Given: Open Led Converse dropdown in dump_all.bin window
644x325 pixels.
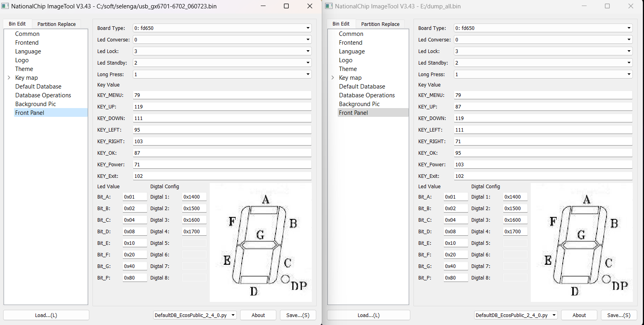Looking at the screenshot, I should coord(543,39).
